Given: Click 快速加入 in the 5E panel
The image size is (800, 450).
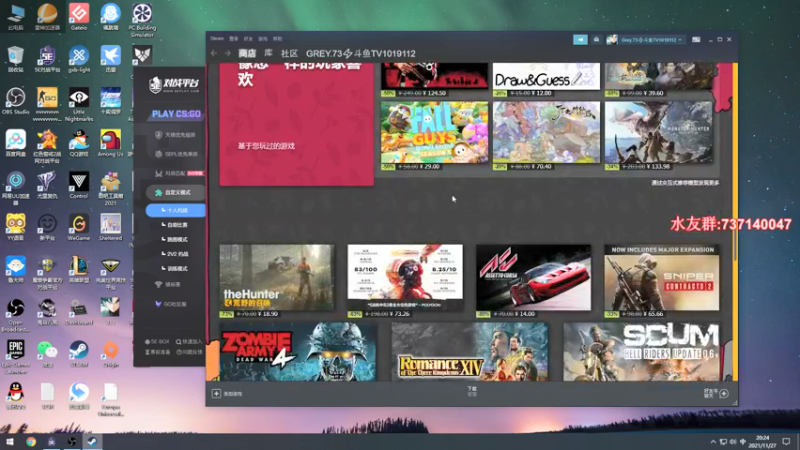Looking at the screenshot, I should point(189,341).
